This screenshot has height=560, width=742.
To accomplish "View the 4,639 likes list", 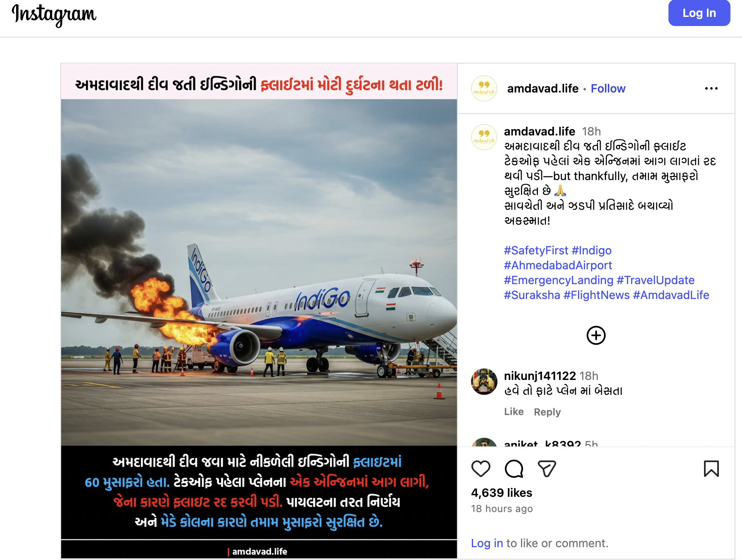I will 502,493.
